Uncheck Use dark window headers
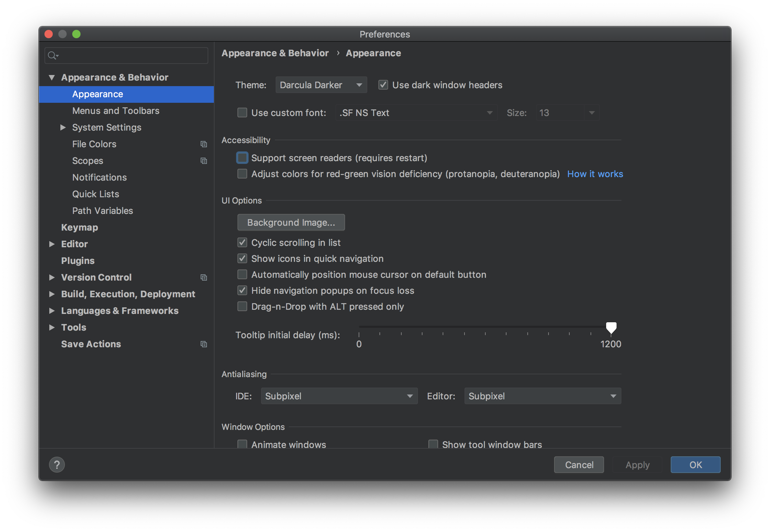This screenshot has width=770, height=532. coord(383,85)
